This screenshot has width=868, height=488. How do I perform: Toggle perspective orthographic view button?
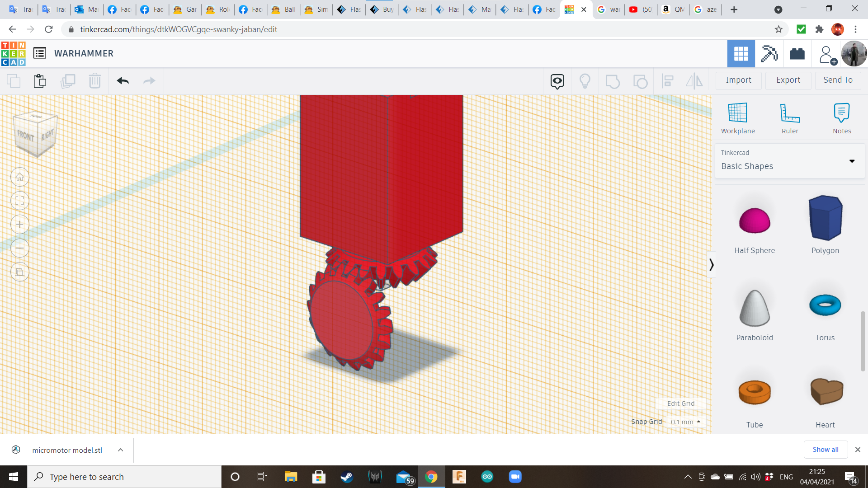pos(20,272)
